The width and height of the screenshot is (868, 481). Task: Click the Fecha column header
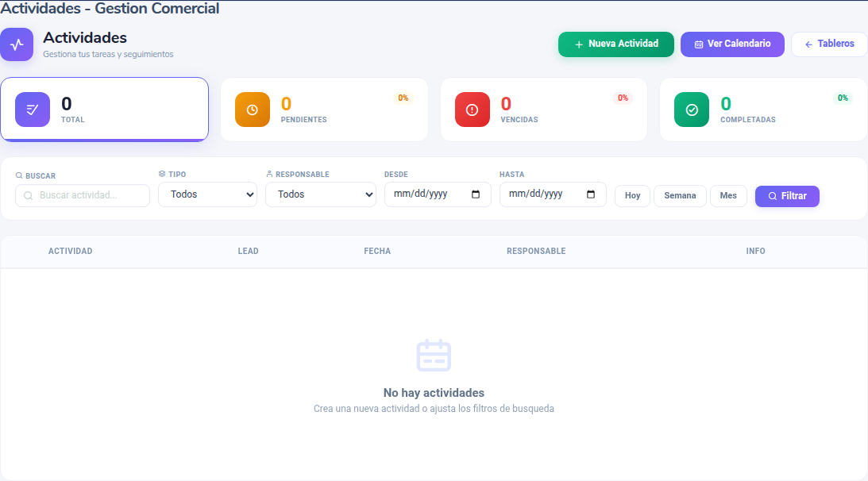377,252
